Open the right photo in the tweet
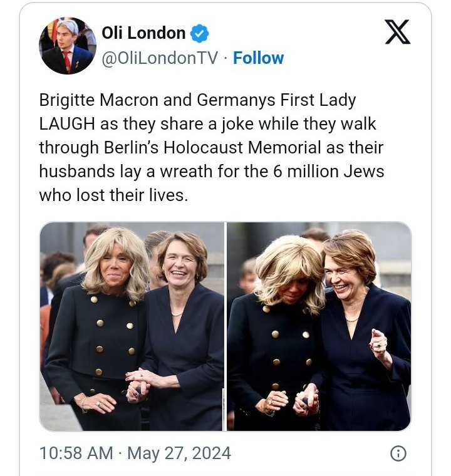Image resolution: width=451 pixels, height=476 pixels. click(319, 326)
